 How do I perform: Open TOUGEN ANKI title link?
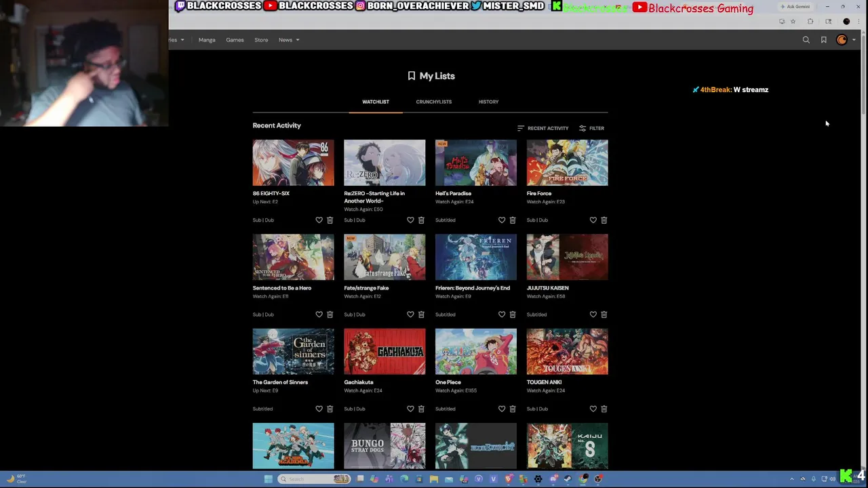[x=545, y=382]
